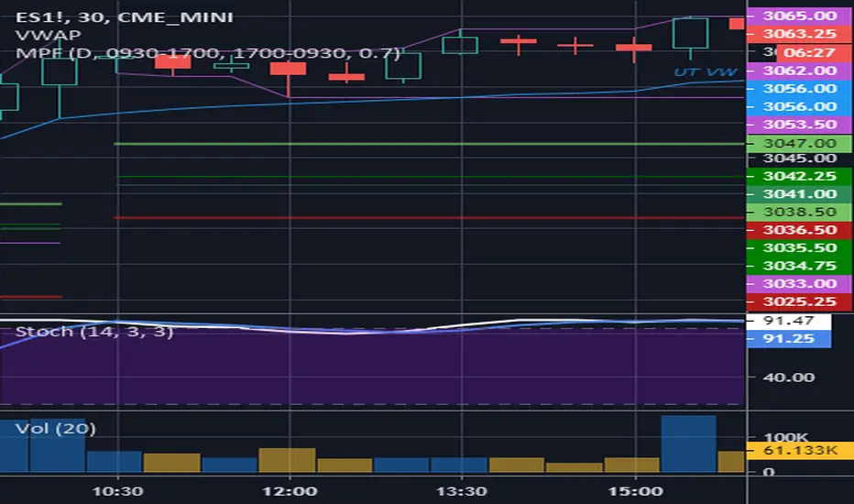Screen dimensions: 854x504
Task: Click the 91.25 blue stochastic value label
Action: [789, 339]
